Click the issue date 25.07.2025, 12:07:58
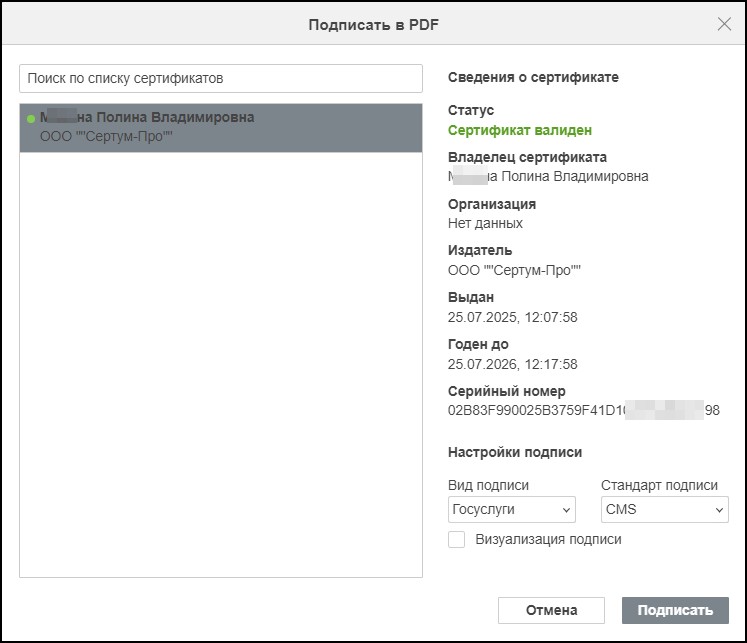The width and height of the screenshot is (747, 643). tap(513, 317)
